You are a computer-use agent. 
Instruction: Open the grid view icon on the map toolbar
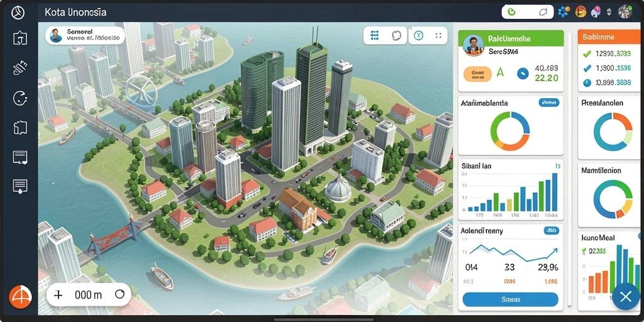(x=374, y=35)
